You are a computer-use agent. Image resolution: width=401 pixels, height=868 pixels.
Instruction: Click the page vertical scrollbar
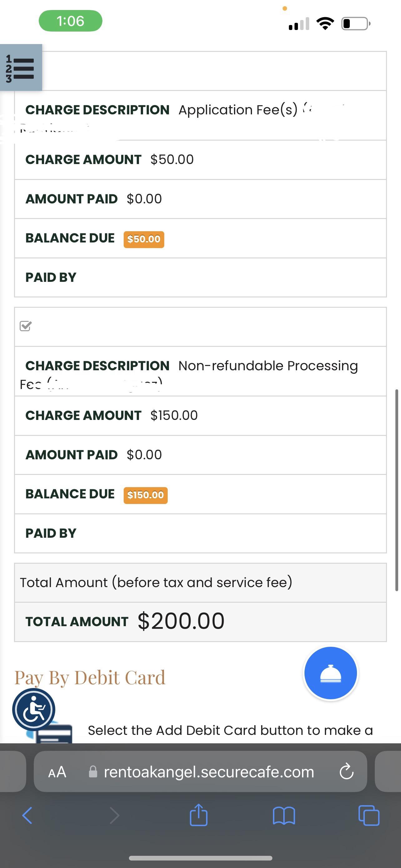397,490
